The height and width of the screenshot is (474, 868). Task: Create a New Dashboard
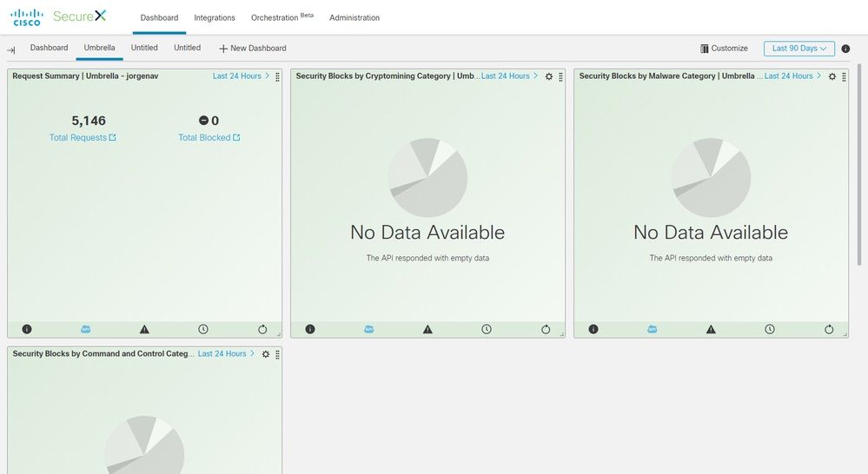point(253,48)
